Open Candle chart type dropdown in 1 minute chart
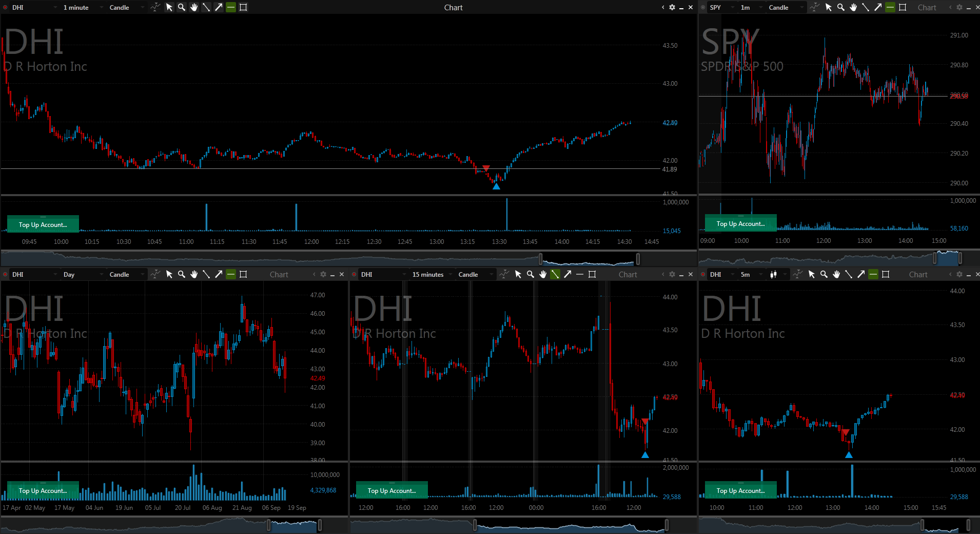The image size is (980, 534). pos(126,7)
